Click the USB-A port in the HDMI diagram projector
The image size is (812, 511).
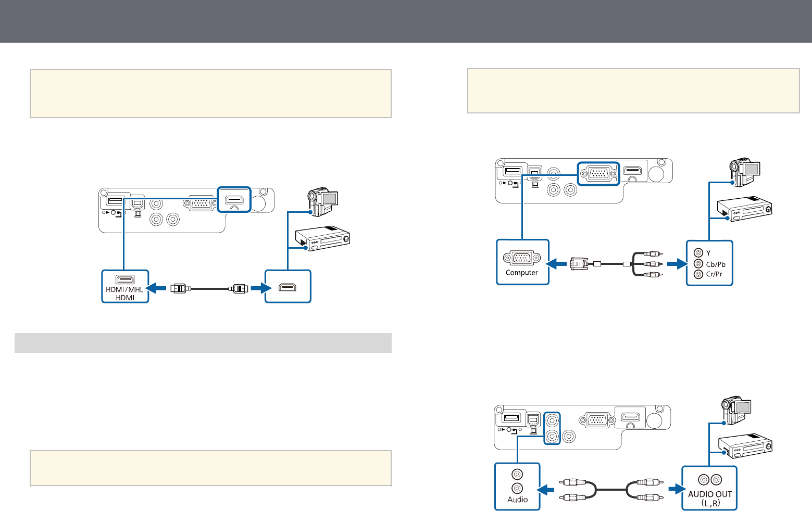coord(115,200)
